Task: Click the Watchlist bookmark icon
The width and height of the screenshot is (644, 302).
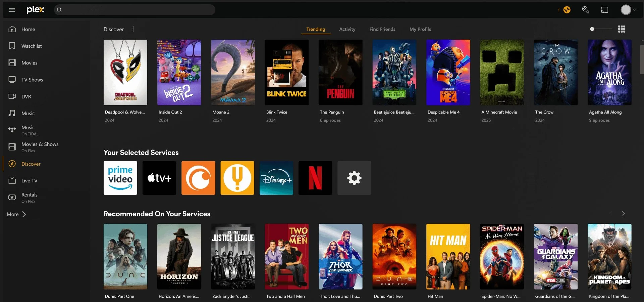Action: [x=12, y=46]
